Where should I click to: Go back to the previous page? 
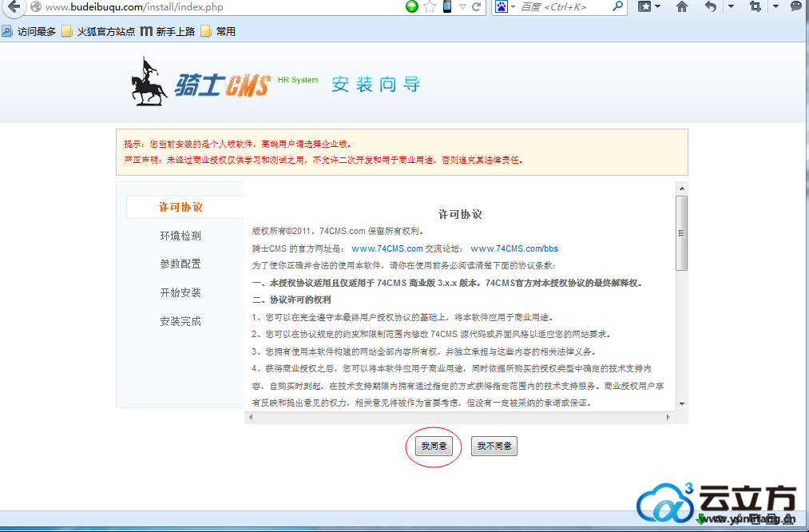pos(14,6)
